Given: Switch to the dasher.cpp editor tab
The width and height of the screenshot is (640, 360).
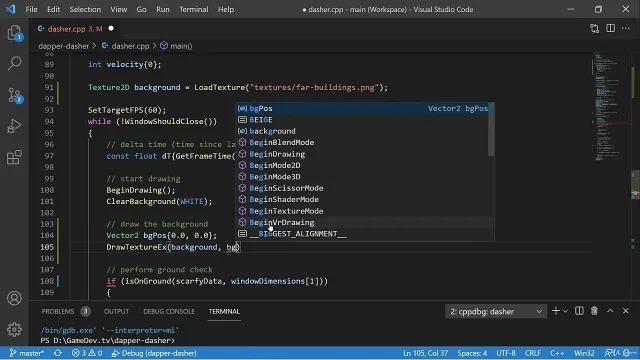Looking at the screenshot, I should click(75, 29).
